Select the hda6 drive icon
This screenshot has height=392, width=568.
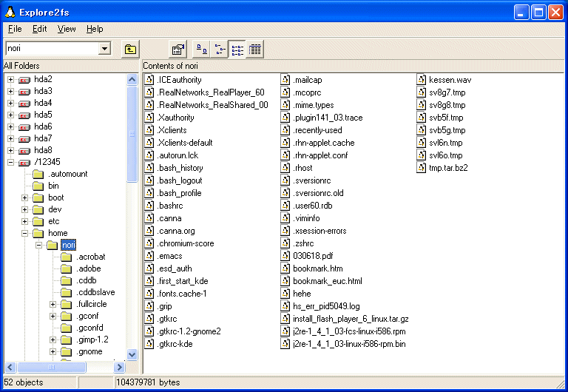coord(24,127)
